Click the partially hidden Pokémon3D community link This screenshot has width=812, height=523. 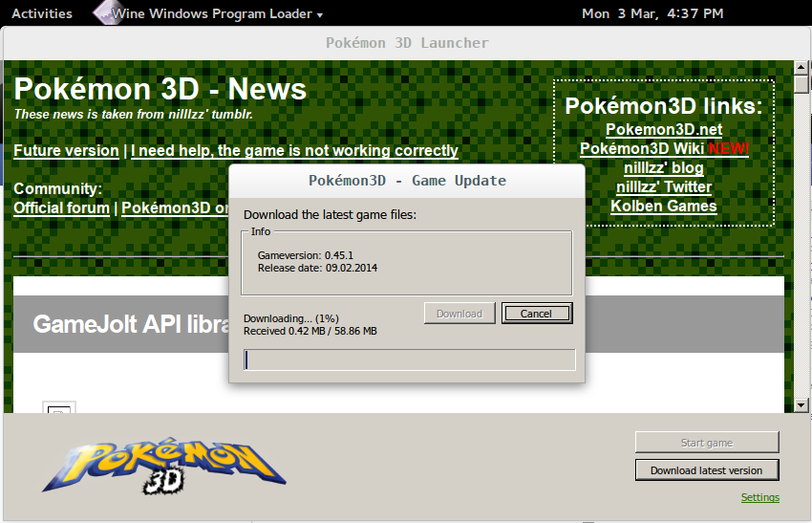tap(175, 208)
